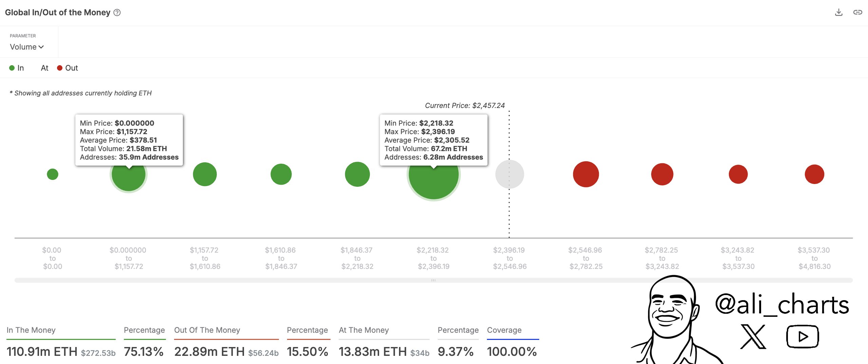
Task: Click the tooltip showing 35.9m Addresses
Action: point(129,140)
